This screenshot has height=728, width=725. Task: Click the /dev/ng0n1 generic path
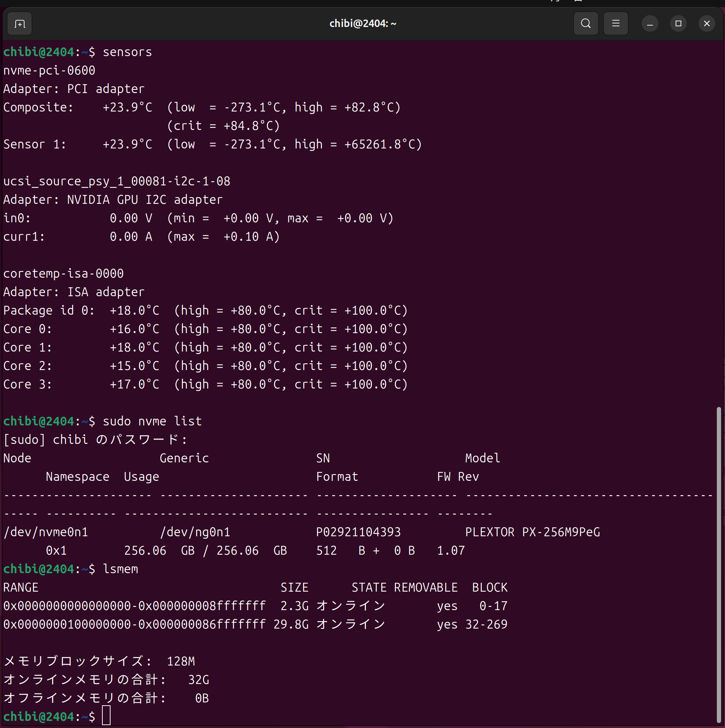pos(195,532)
